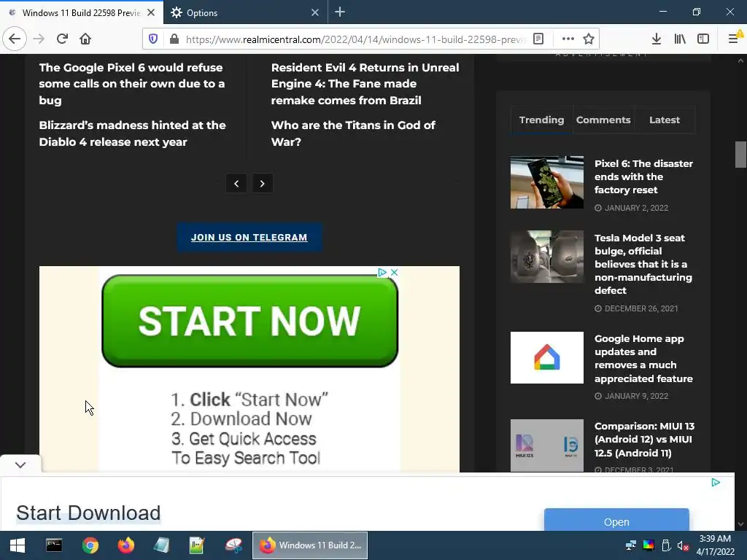Open the Windows Start menu

(18, 545)
